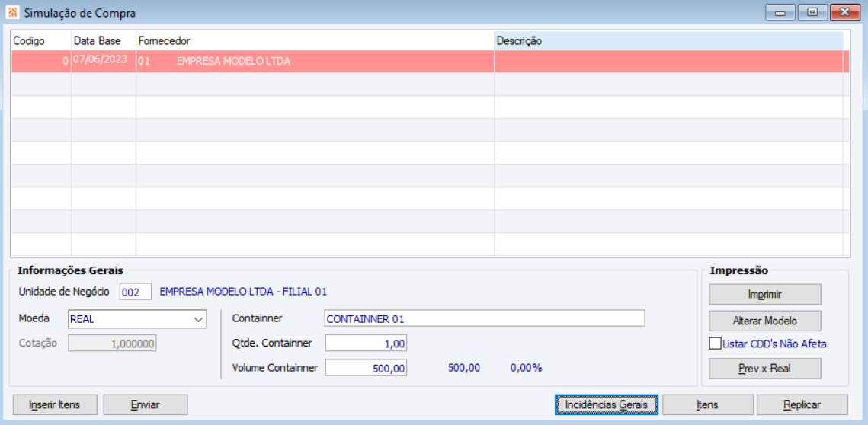Click the Qtde. Containner field
Image resolution: width=868 pixels, height=425 pixels.
[366, 343]
